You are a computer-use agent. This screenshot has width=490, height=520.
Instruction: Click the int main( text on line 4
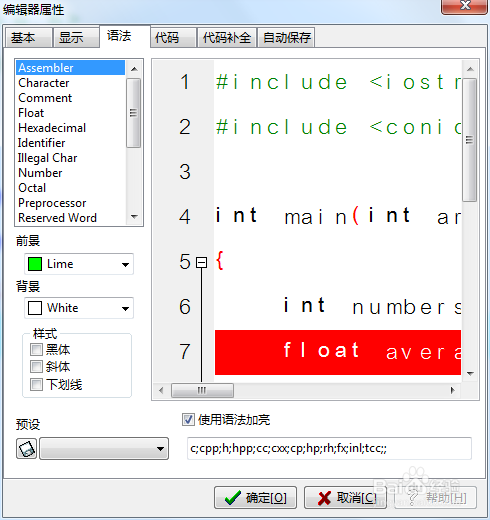(x=287, y=216)
